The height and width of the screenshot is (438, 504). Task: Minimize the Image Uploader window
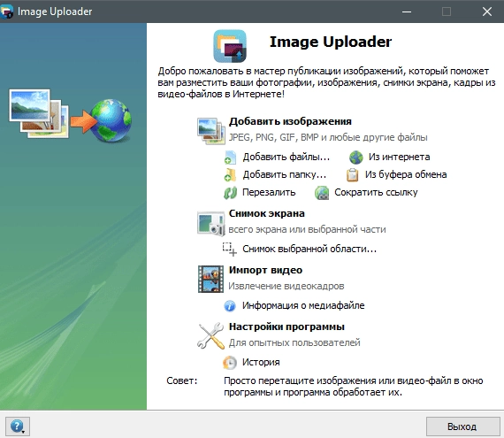pyautogui.click(x=407, y=12)
